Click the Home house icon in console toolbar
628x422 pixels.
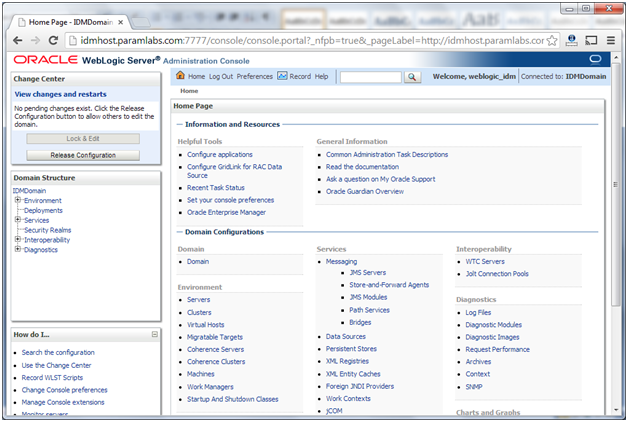point(181,75)
